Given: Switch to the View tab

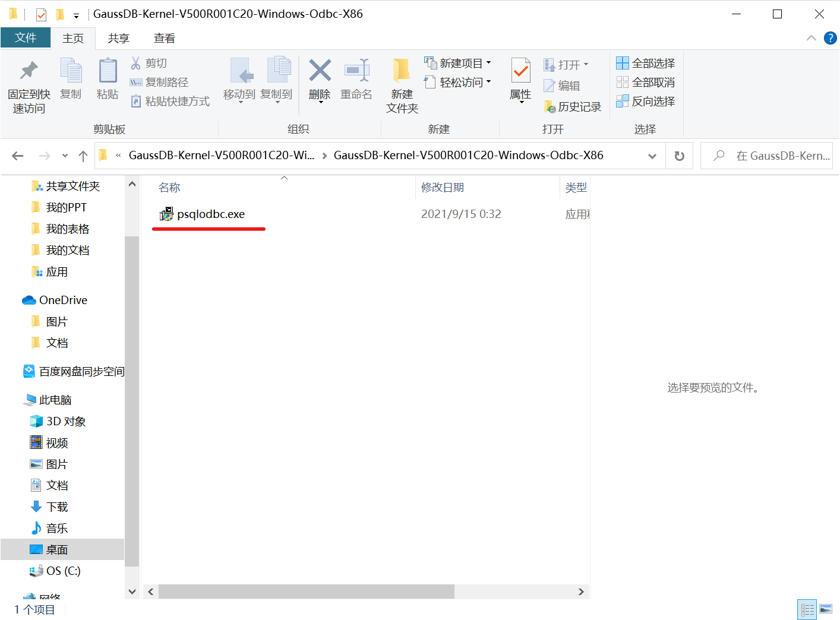Looking at the screenshot, I should [165, 39].
